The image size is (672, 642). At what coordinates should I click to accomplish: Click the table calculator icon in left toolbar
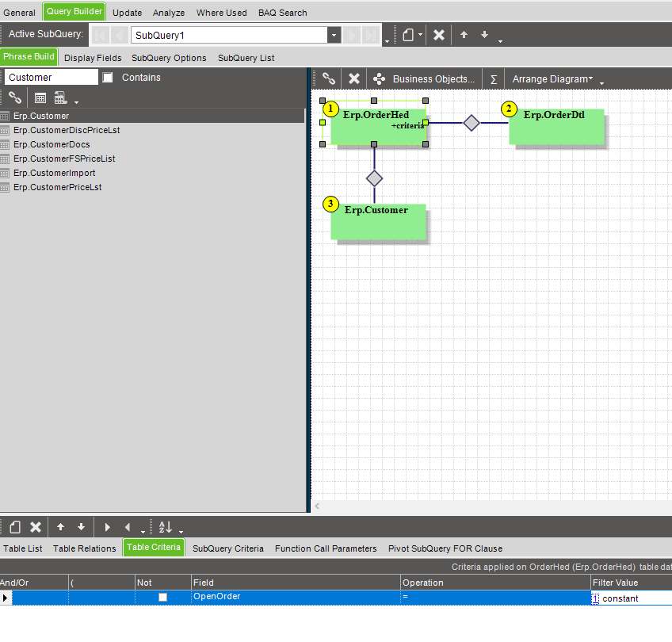click(x=60, y=97)
